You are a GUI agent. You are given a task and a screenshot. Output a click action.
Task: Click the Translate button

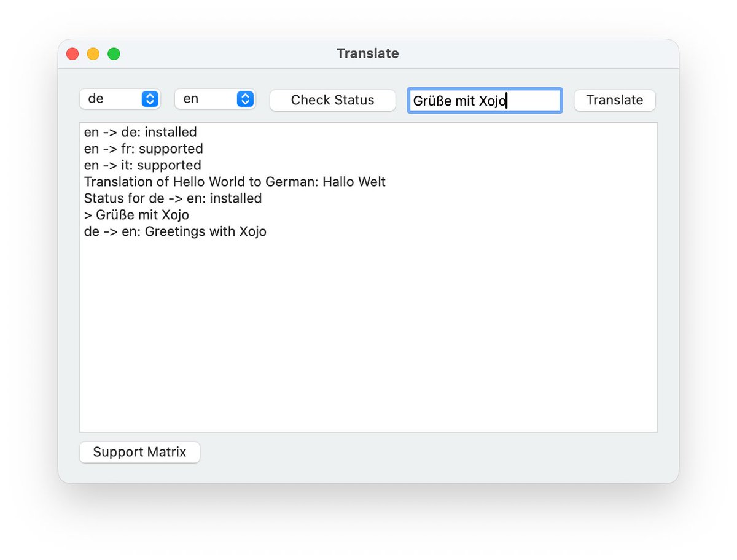(614, 100)
